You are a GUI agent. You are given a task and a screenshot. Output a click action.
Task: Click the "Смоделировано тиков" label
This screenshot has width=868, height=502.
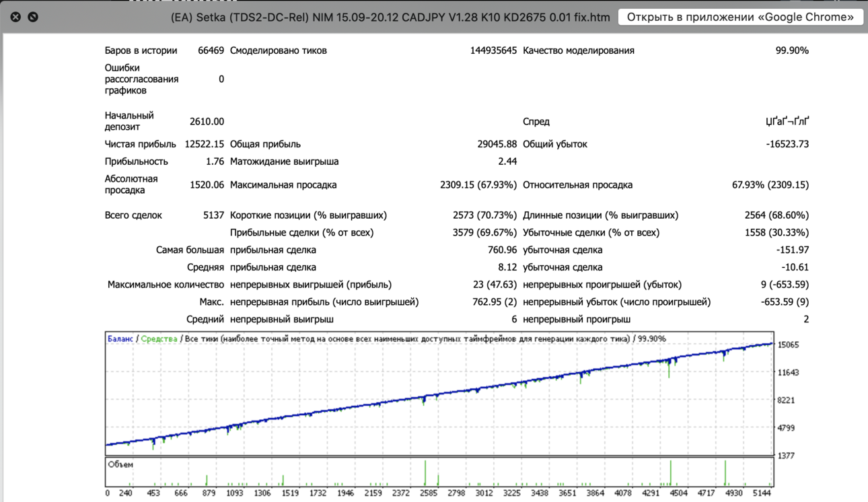pyautogui.click(x=279, y=50)
